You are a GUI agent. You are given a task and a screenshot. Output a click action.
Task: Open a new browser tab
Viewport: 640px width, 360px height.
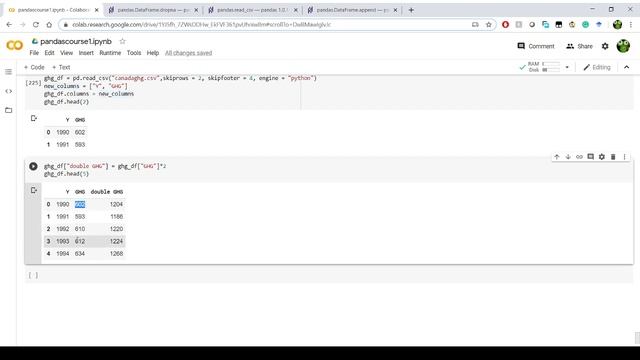[x=411, y=10]
